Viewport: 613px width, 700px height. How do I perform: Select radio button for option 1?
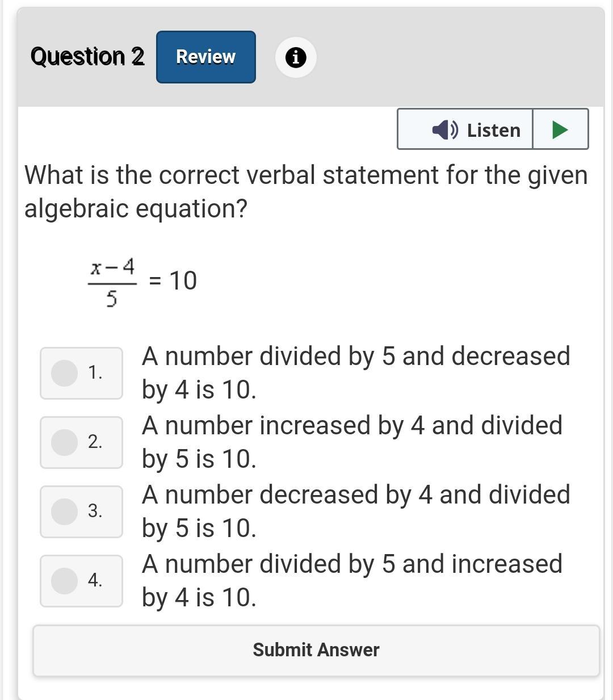(65, 373)
